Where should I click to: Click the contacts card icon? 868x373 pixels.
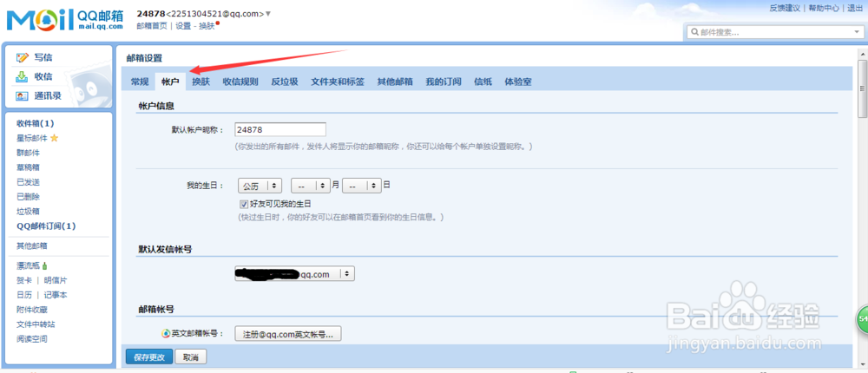tap(22, 95)
